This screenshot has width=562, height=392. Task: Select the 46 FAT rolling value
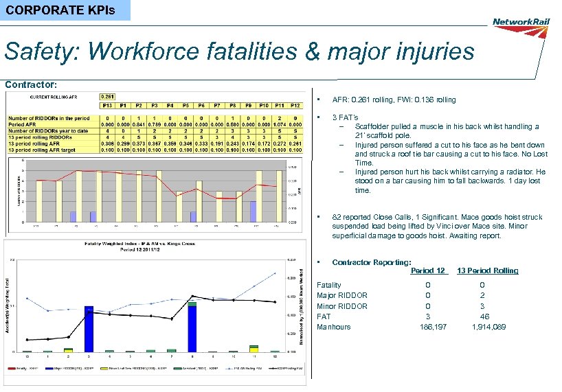pyautogui.click(x=484, y=316)
